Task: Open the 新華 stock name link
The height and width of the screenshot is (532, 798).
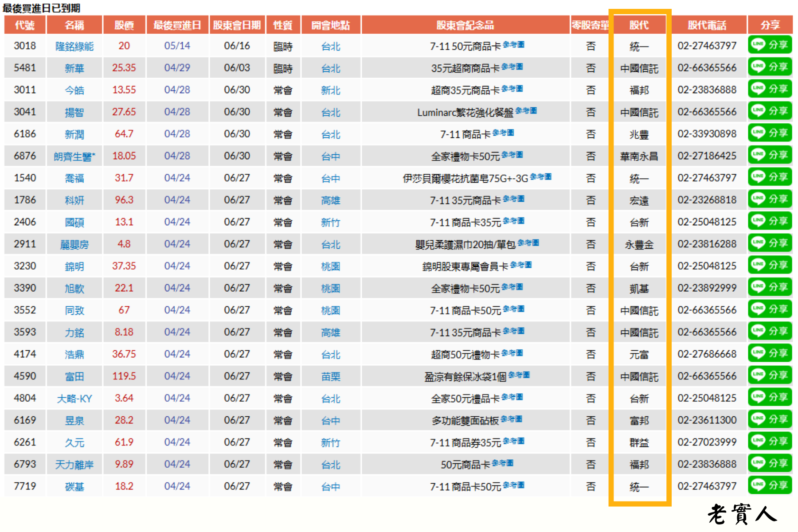Action: [x=74, y=68]
